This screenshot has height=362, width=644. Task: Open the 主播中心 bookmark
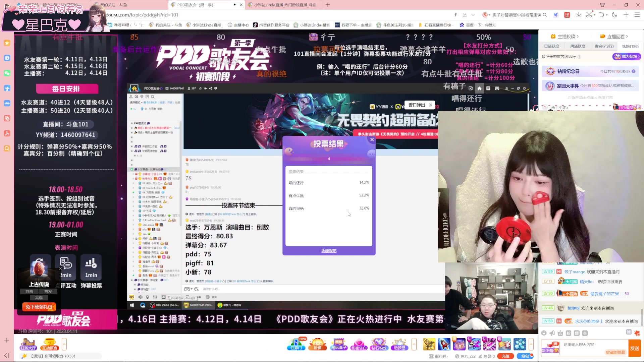238,25
